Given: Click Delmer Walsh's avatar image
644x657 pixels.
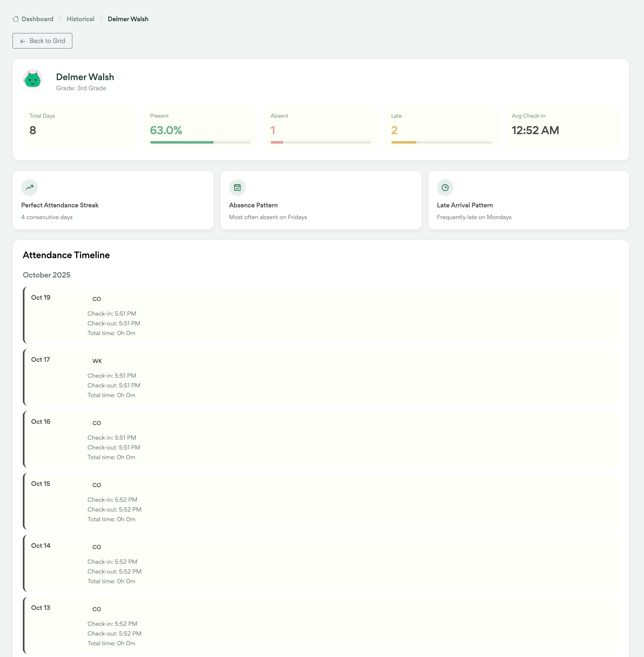Looking at the screenshot, I should tap(33, 79).
